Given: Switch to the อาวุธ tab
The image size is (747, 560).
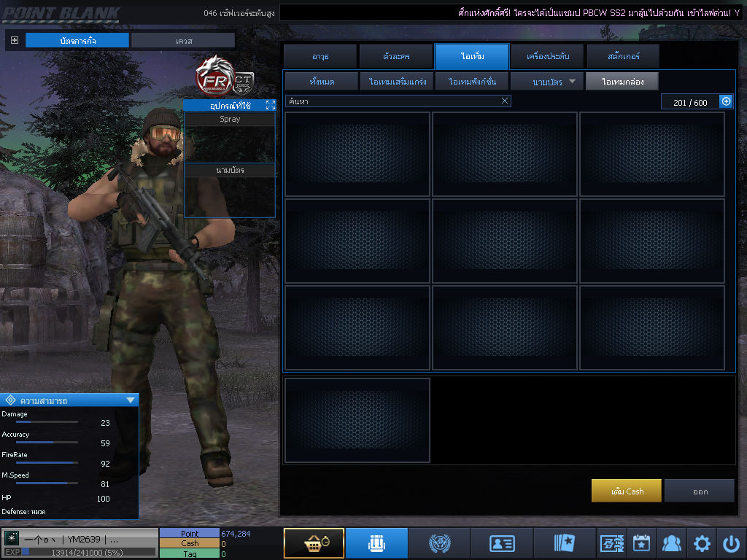Looking at the screenshot, I should tap(320, 56).
